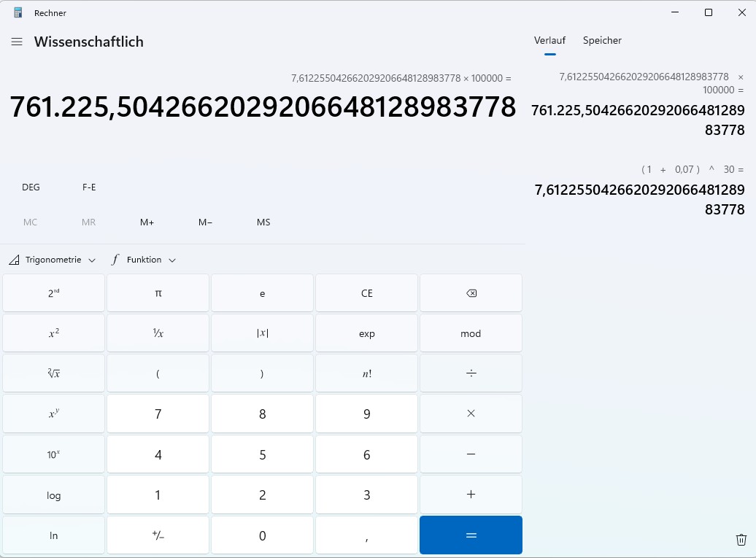
Task: Expand the Trigonometrie dropdown
Action: (53, 260)
